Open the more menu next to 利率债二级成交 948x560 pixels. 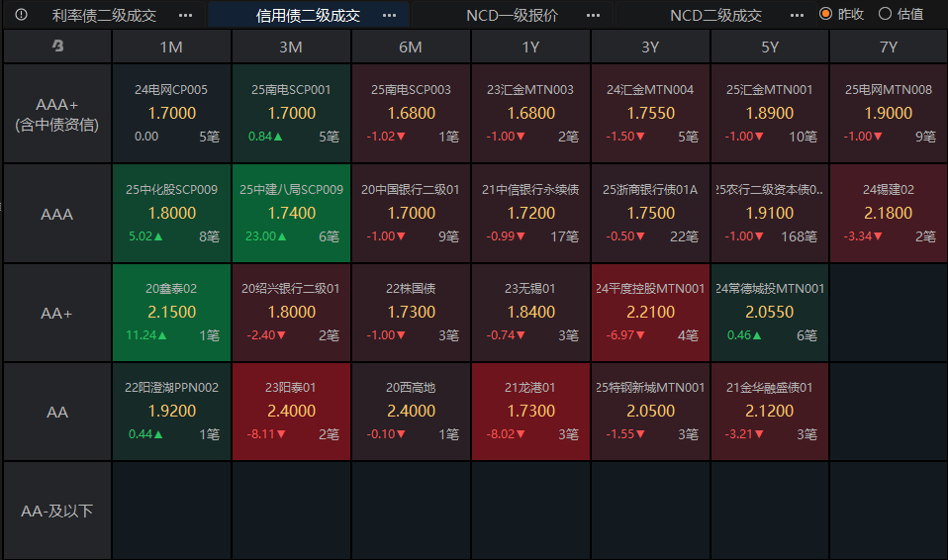(186, 15)
